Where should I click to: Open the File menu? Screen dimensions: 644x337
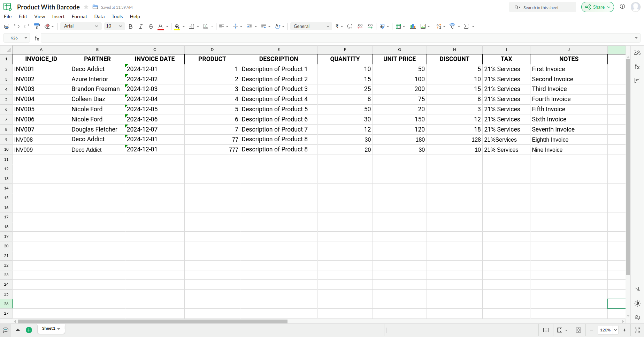point(8,16)
